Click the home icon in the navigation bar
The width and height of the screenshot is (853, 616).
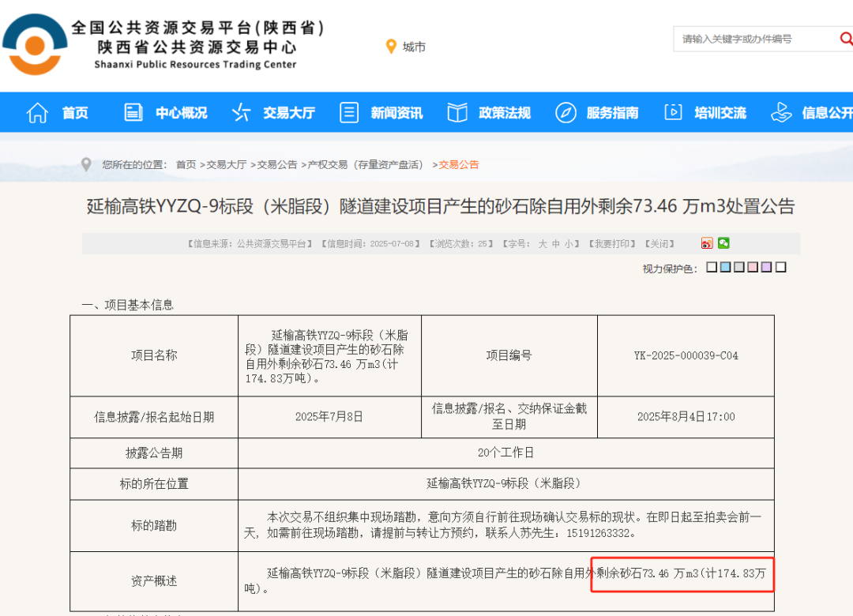37,113
